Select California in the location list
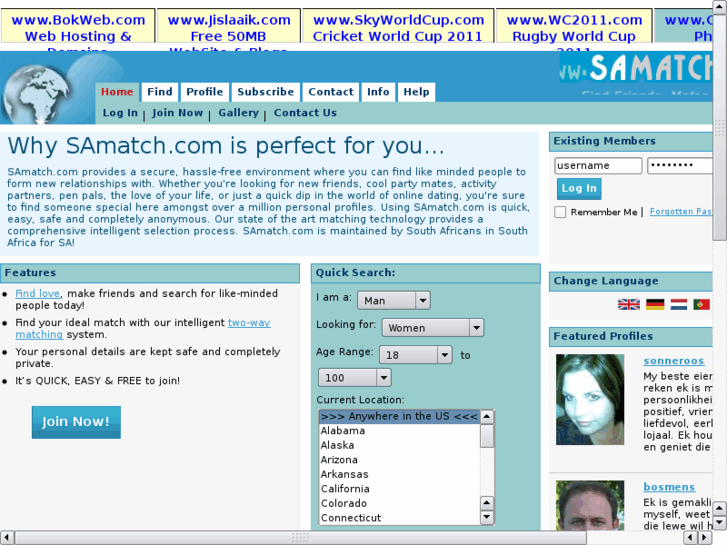This screenshot has height=545, width=727. [x=399, y=489]
